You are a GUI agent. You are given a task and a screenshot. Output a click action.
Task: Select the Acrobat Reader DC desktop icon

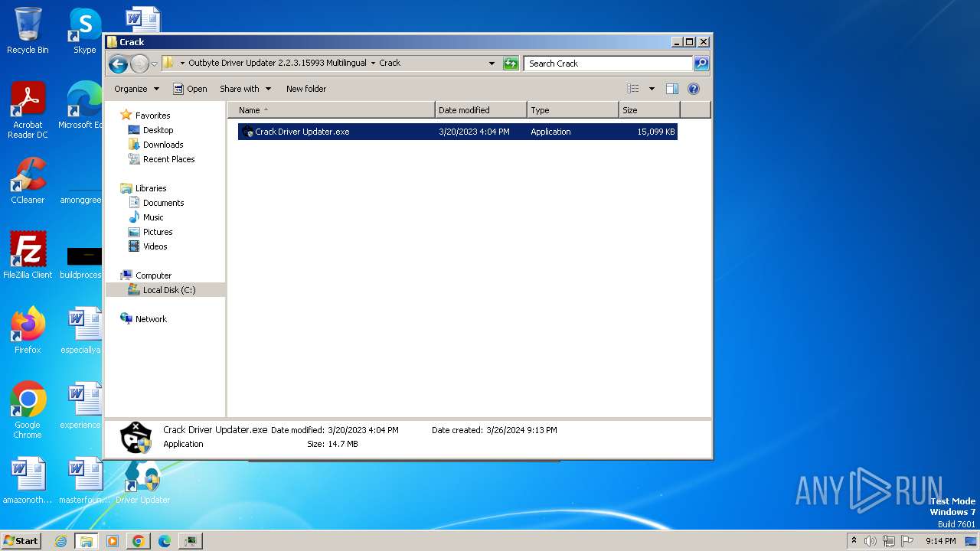pos(28,110)
